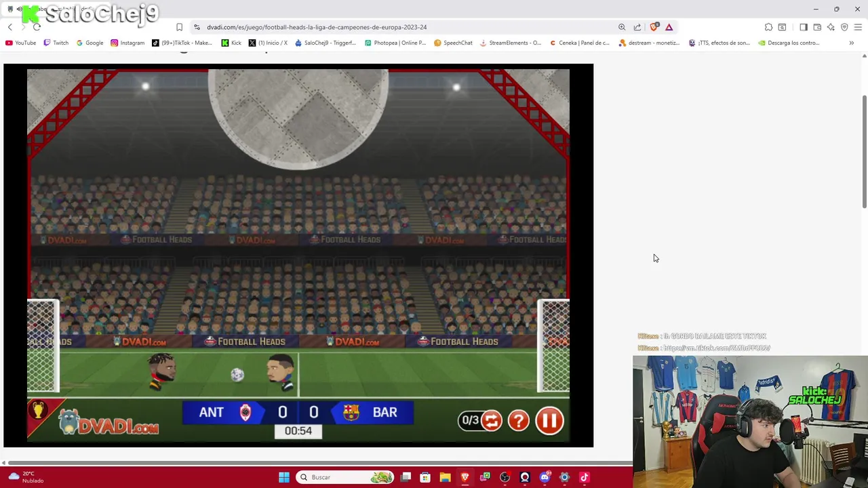This screenshot has width=868, height=488.
Task: Open the SpeechChat bookmark
Action: coord(453,43)
